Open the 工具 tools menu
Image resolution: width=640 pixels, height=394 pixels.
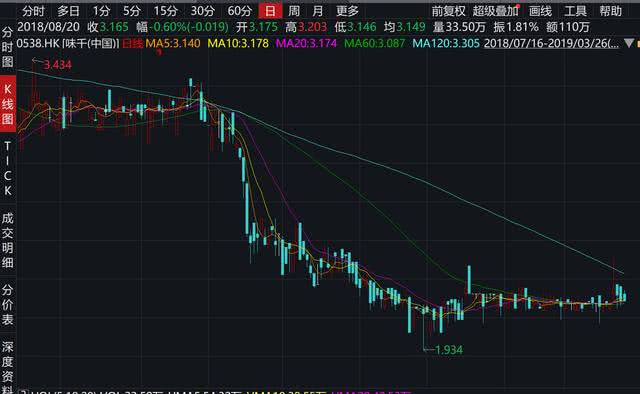click(575, 11)
